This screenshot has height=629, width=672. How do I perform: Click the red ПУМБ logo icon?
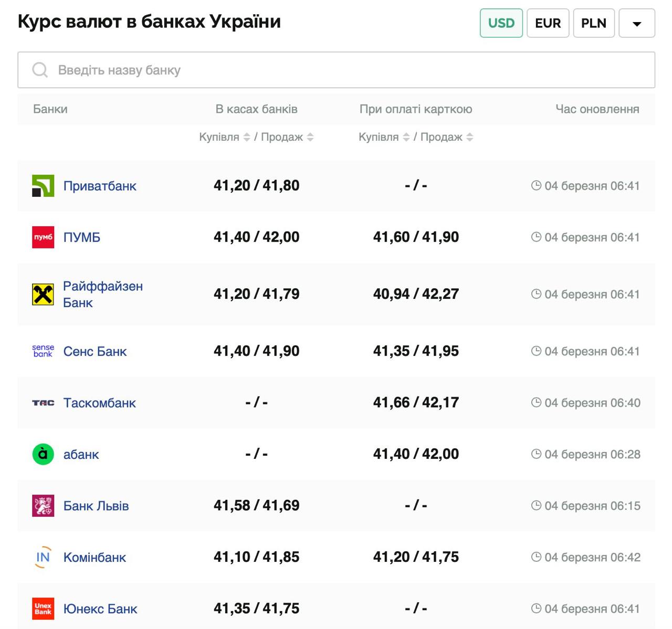(43, 237)
